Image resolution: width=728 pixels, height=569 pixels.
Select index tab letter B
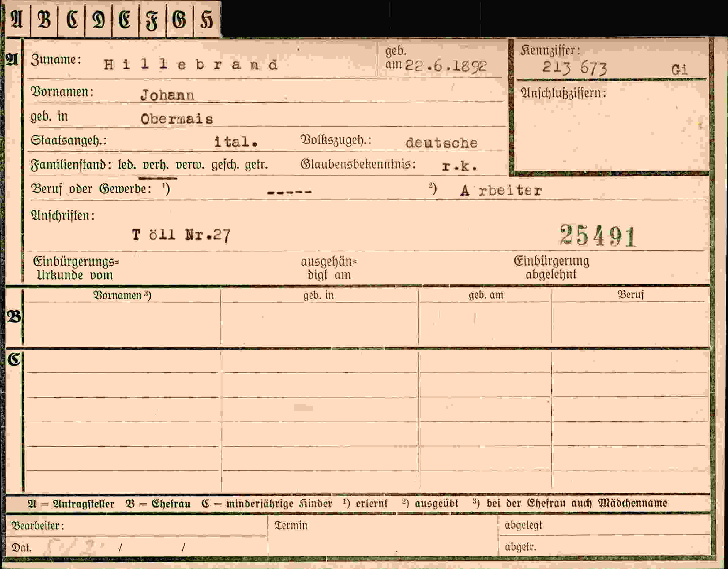pyautogui.click(x=44, y=20)
